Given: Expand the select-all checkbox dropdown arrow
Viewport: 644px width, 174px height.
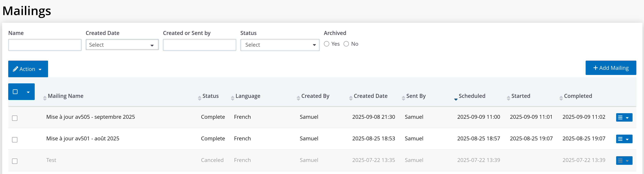Looking at the screenshot, I should pos(28,92).
